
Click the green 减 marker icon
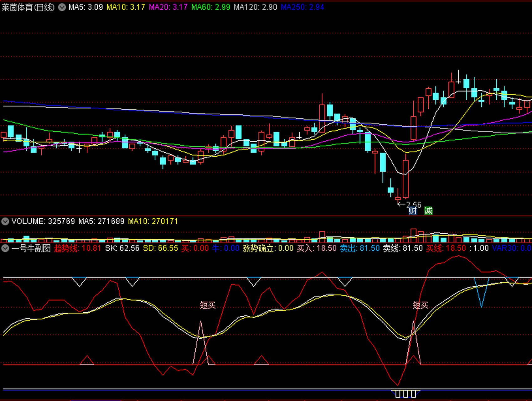point(428,211)
